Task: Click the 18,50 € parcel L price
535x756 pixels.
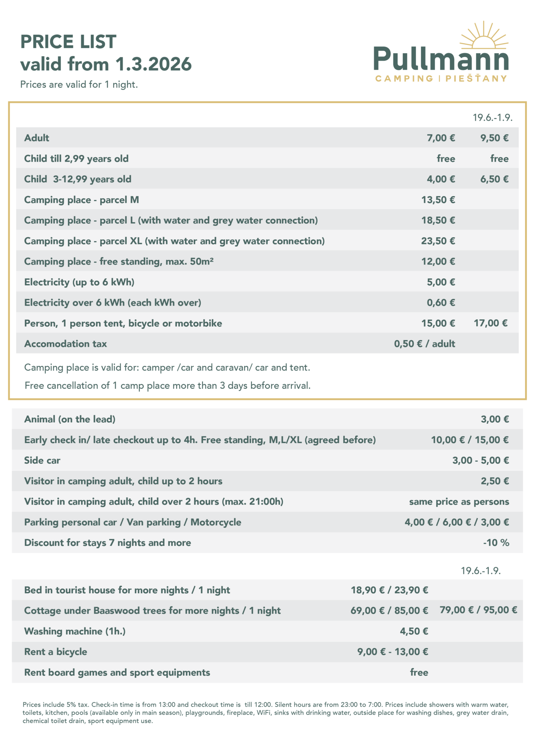Action: click(x=438, y=220)
